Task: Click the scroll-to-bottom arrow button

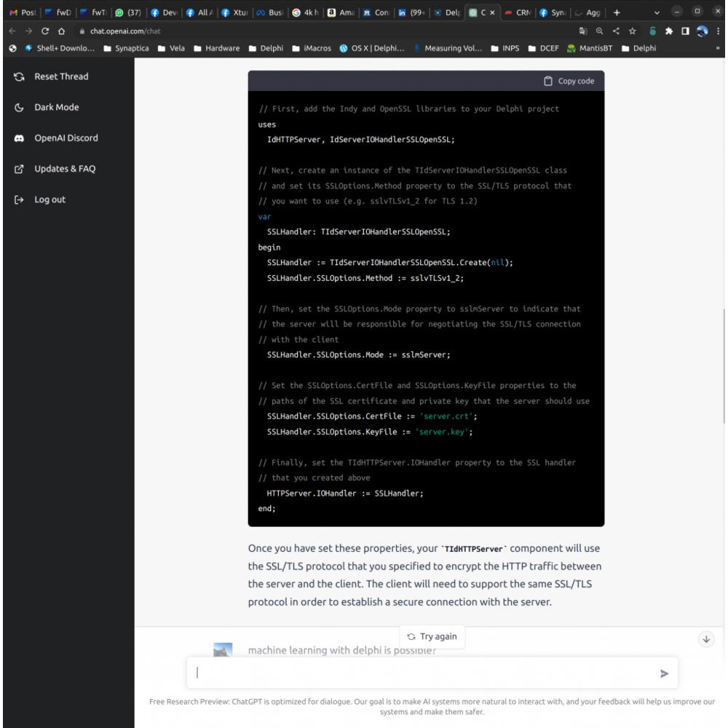Action: (705, 639)
